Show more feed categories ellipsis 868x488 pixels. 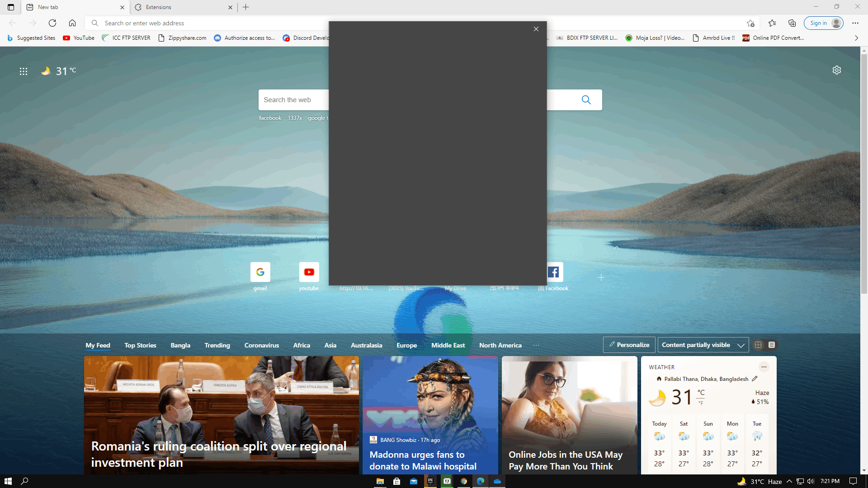click(x=536, y=345)
